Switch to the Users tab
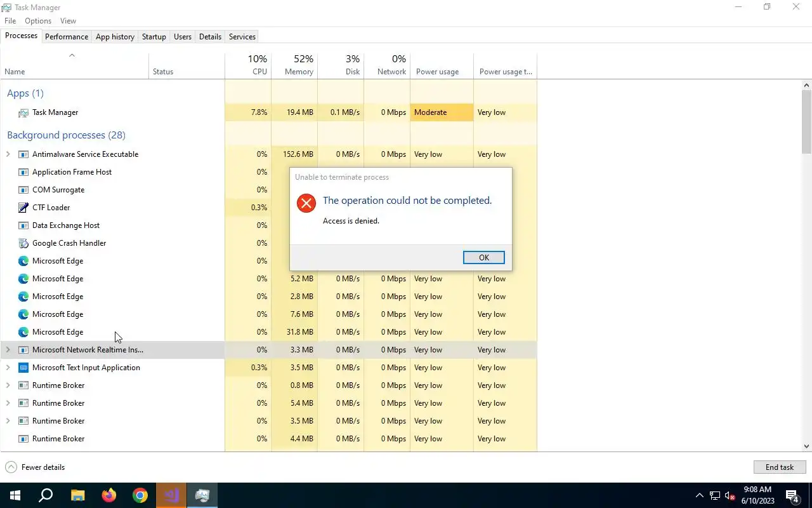Image resolution: width=812 pixels, height=508 pixels. point(183,37)
